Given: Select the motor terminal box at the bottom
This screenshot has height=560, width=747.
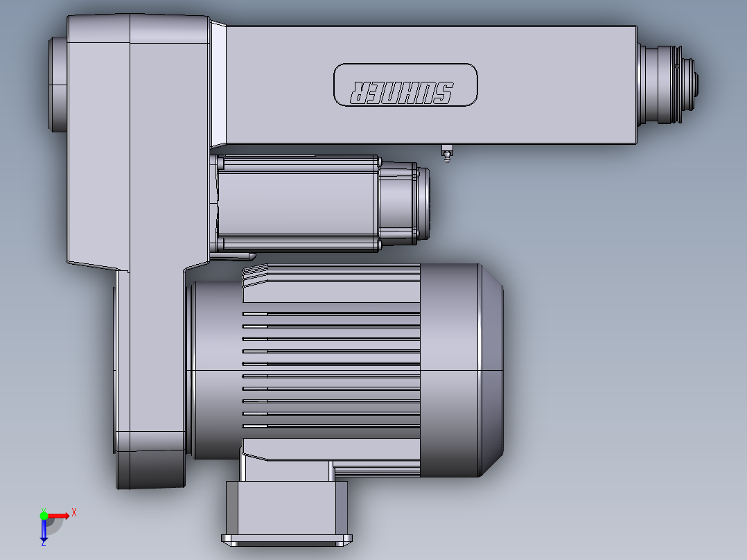Looking at the screenshot, I should coord(286,514).
